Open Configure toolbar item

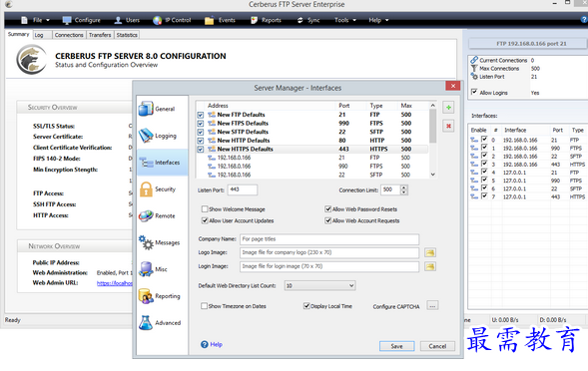pos(82,20)
